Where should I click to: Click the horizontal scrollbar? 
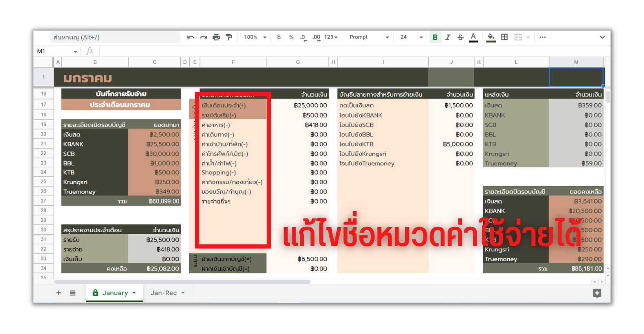click(183, 282)
